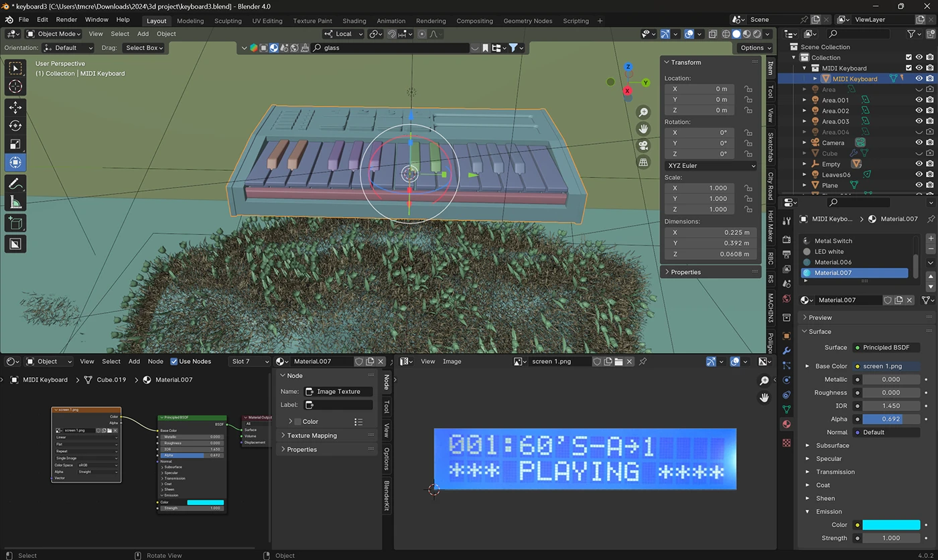Switch to the Shading workspace tab
Screen dimensions: 938x560
(354, 21)
